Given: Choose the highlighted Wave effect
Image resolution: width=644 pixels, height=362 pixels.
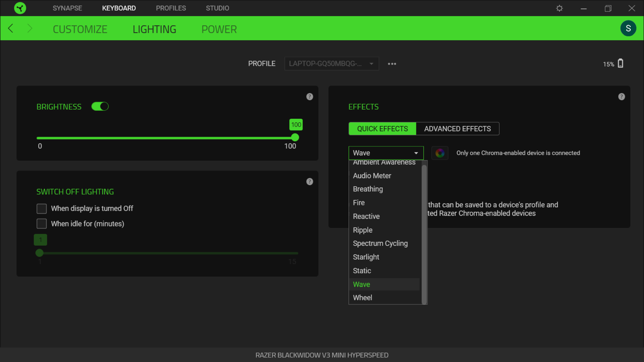Looking at the screenshot, I should [x=385, y=284].
